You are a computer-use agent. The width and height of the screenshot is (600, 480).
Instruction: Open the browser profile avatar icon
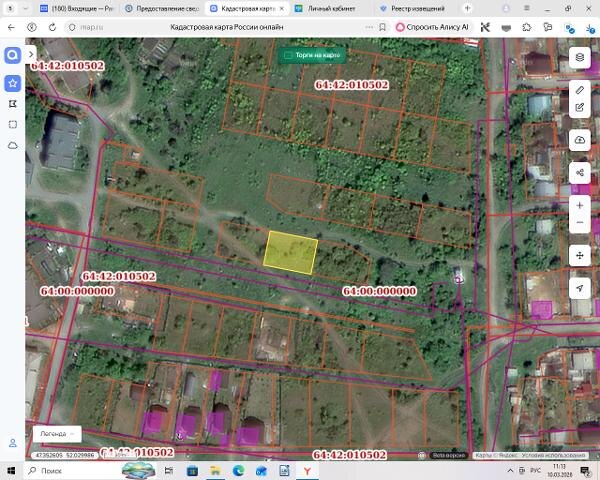[x=506, y=8]
